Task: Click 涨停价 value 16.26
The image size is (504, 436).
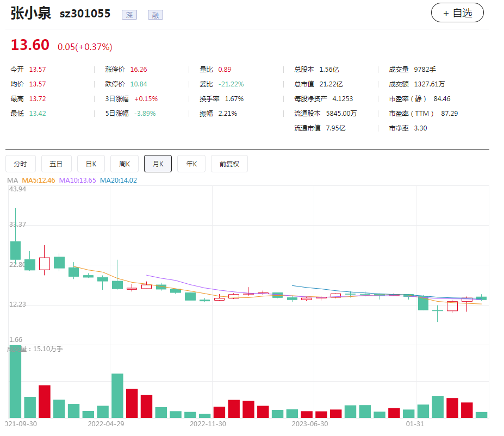Action: pos(139,70)
